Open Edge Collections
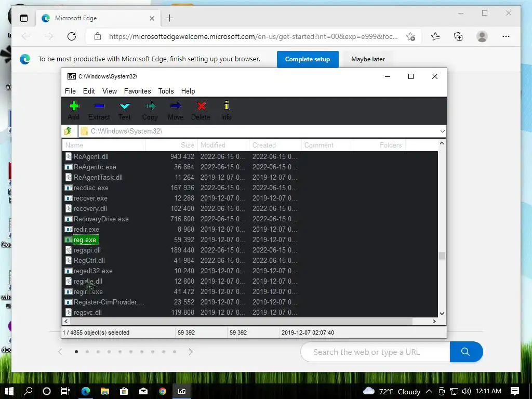 tap(458, 36)
